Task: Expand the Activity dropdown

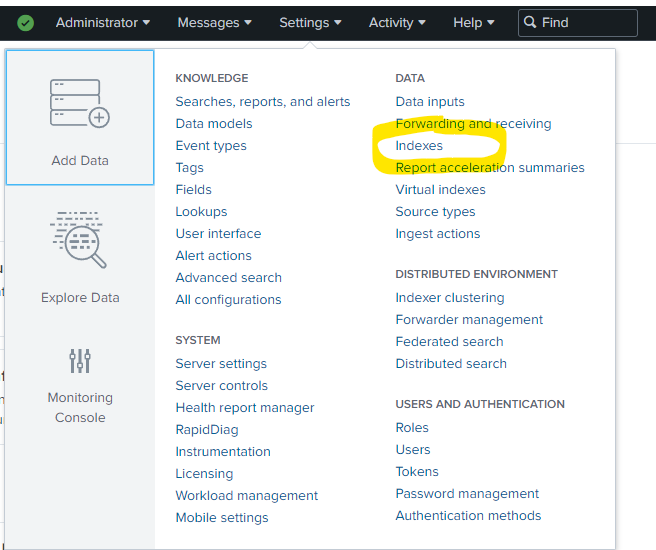Action: [397, 23]
